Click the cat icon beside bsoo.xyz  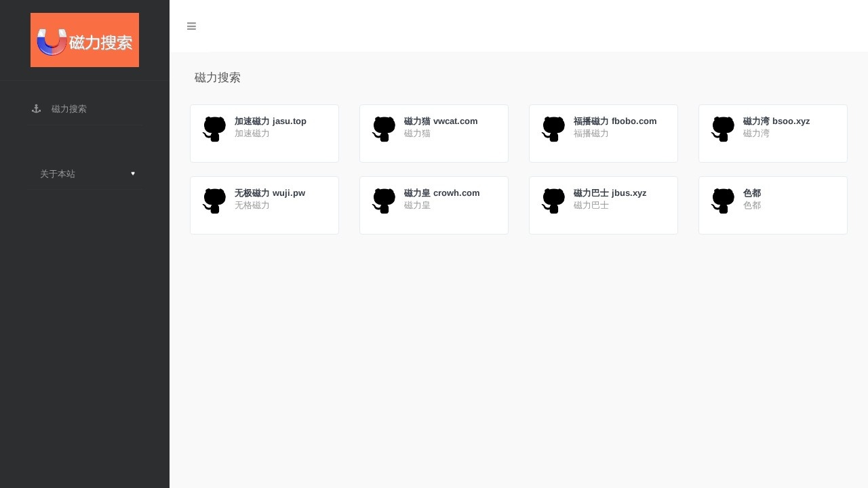point(723,129)
